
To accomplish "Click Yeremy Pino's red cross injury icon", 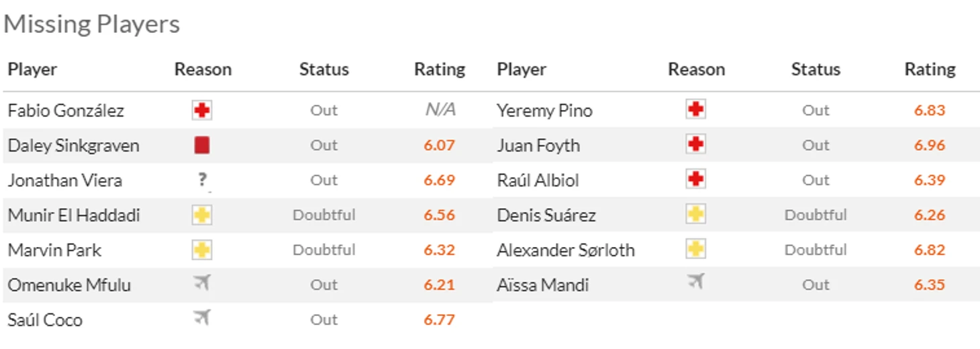I will coord(695,109).
